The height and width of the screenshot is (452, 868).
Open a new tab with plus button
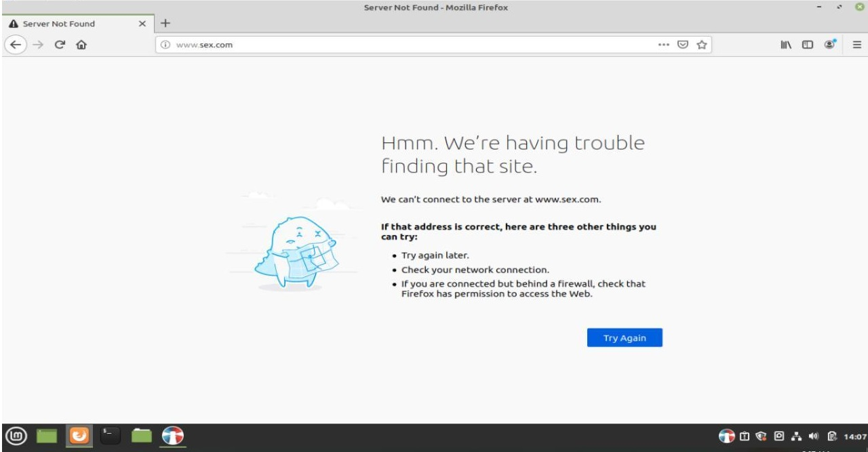[x=165, y=23]
